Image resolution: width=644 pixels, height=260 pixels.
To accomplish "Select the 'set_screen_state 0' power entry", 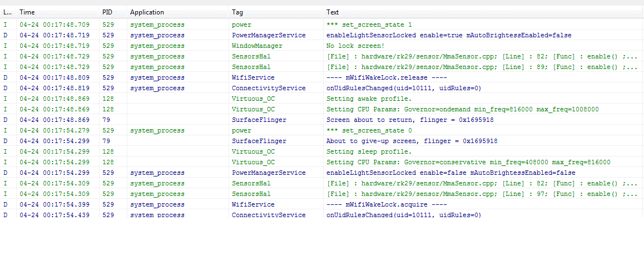I will pos(322,130).
